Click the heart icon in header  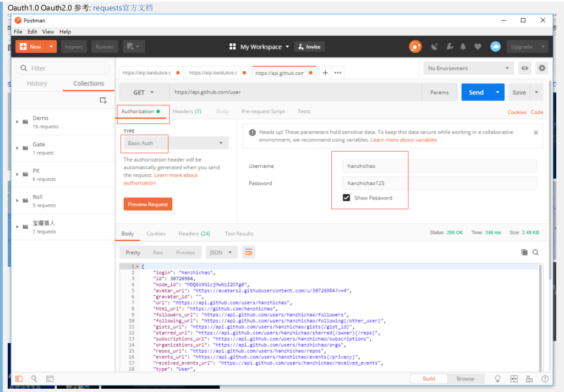coord(478,47)
